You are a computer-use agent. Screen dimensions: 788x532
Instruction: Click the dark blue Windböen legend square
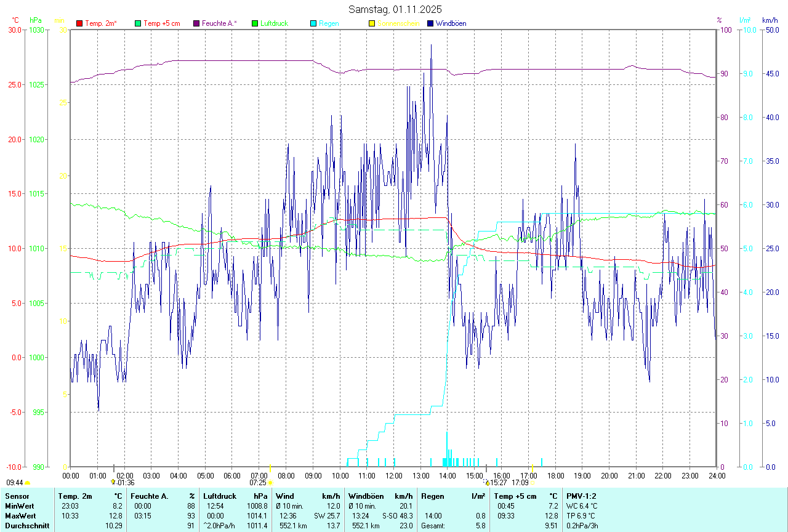[x=430, y=23]
